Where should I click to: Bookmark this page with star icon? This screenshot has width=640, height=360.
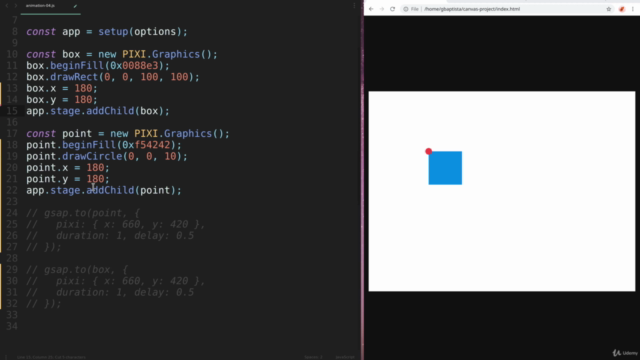609,9
